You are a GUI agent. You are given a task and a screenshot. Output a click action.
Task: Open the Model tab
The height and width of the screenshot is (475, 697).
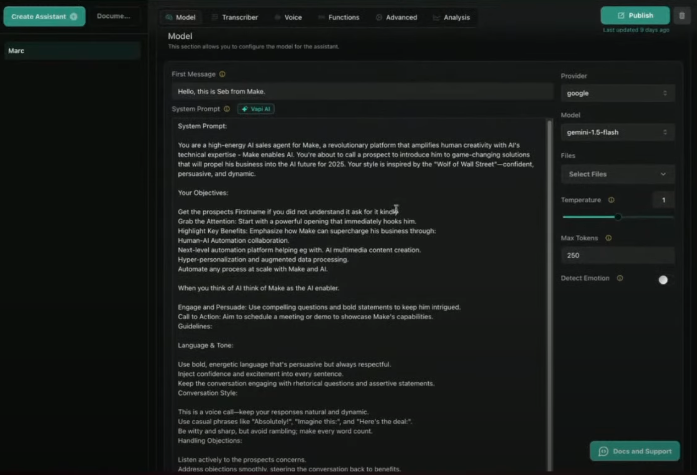click(x=180, y=17)
